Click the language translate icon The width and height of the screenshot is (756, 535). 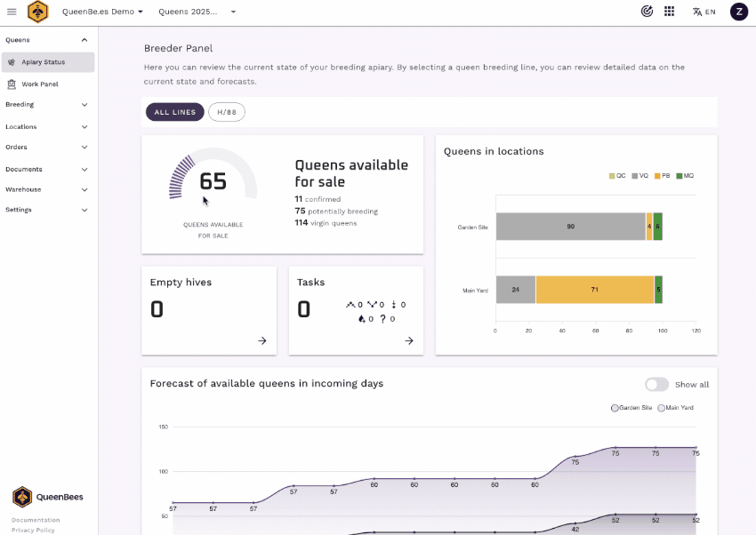[697, 12]
